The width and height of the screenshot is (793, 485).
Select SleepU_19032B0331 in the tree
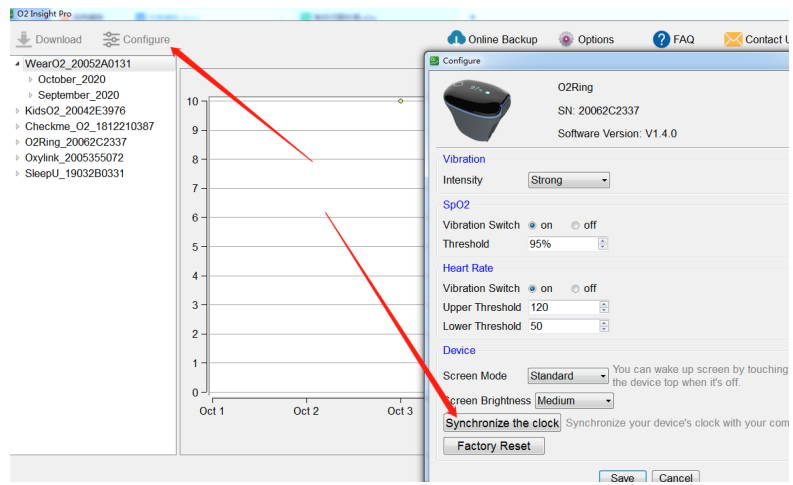(74, 173)
